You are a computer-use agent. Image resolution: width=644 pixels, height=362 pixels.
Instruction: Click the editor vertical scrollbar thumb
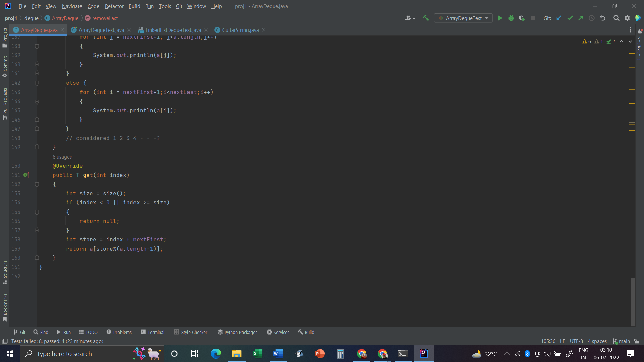click(x=633, y=301)
